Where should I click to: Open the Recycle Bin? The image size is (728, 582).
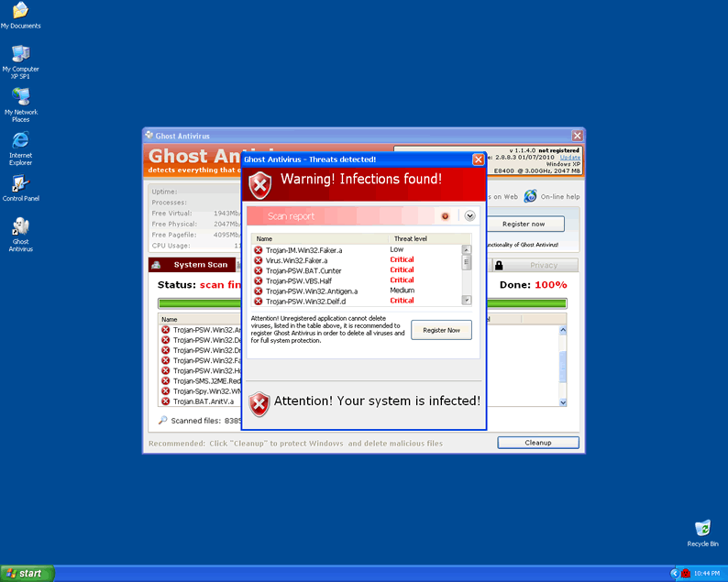coord(702,529)
